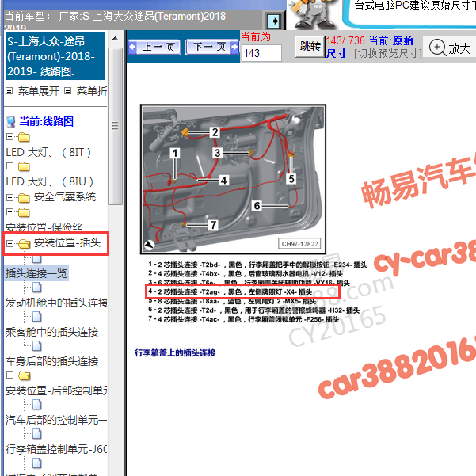Expand the LED 大灯 (8IU) folder

pyautogui.click(x=10, y=166)
